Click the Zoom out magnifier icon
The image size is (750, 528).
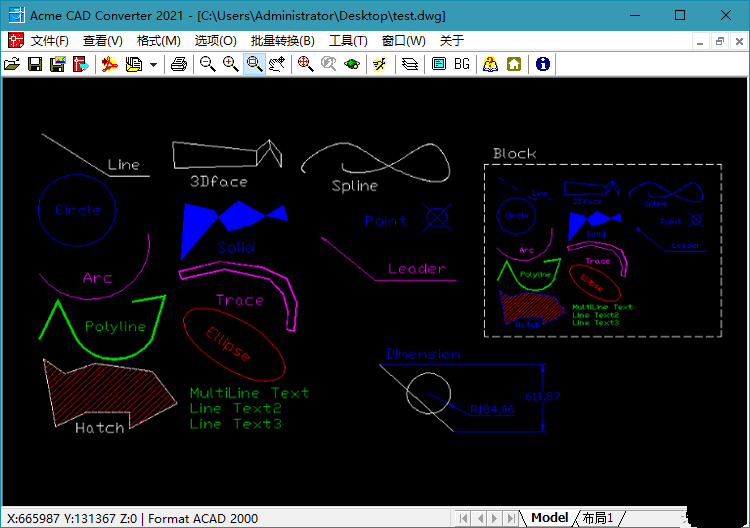207,64
